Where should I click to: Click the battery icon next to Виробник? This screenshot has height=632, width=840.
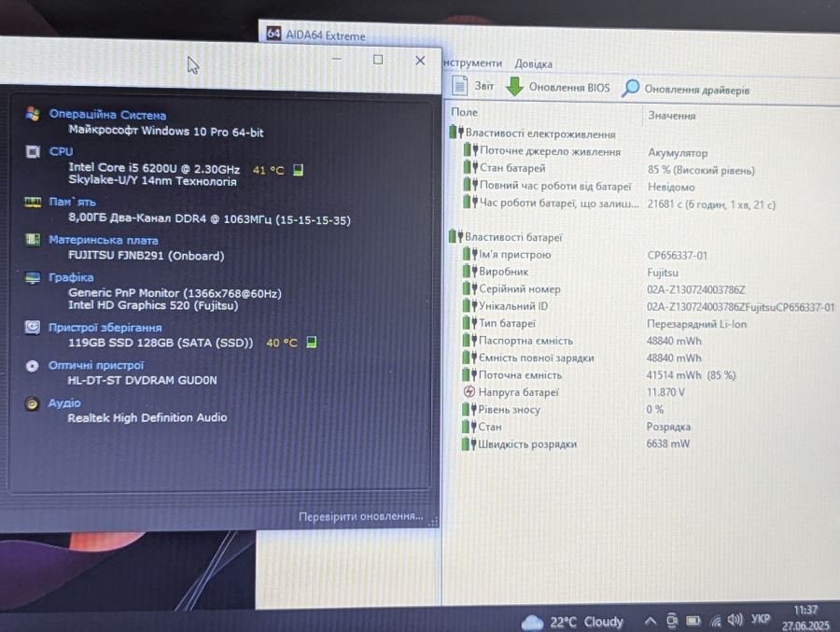click(469, 272)
